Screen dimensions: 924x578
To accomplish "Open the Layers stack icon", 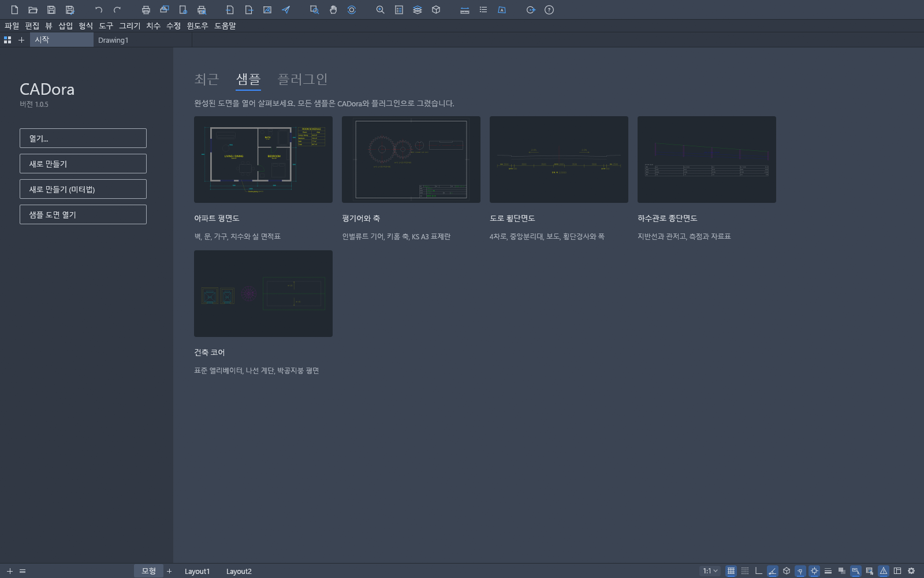I will 418,10.
